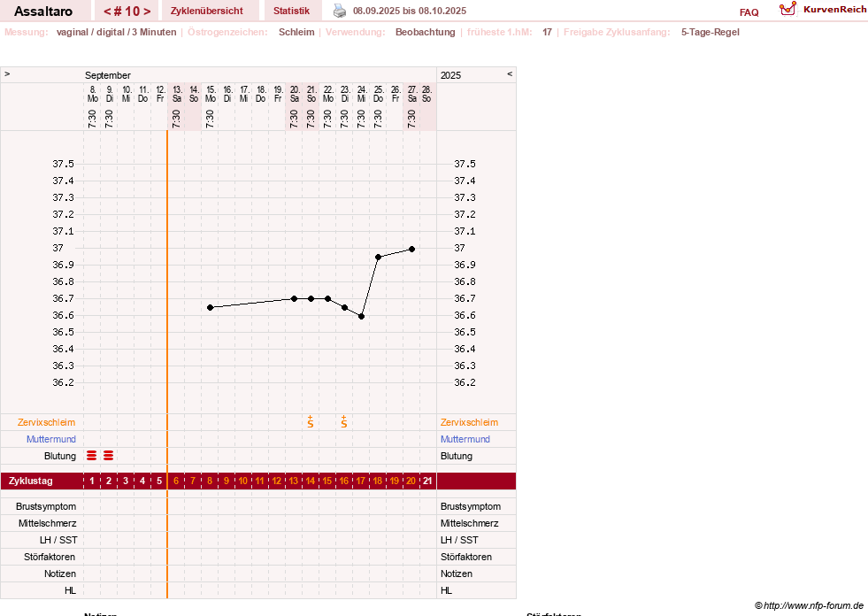Click the left Blutung row label
Screen dimensions: 868x616
(60, 456)
